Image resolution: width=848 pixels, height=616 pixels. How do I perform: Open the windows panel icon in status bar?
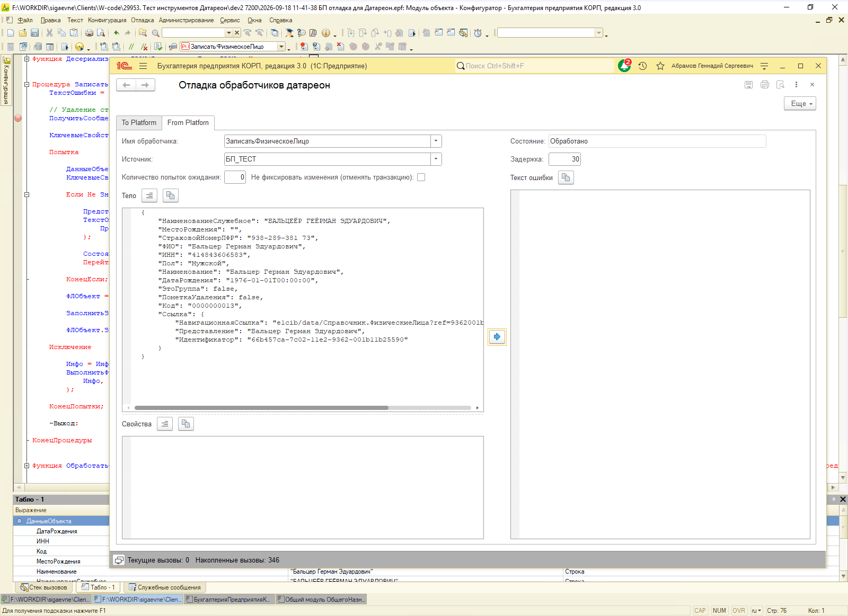click(119, 560)
